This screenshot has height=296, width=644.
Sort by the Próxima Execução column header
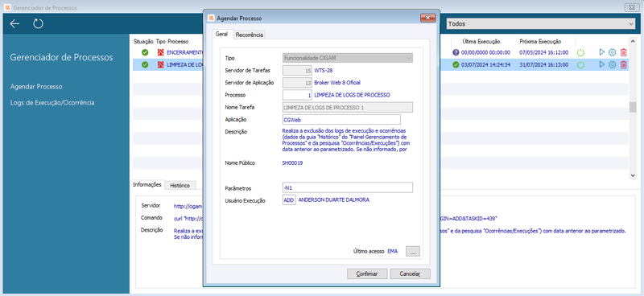(540, 42)
